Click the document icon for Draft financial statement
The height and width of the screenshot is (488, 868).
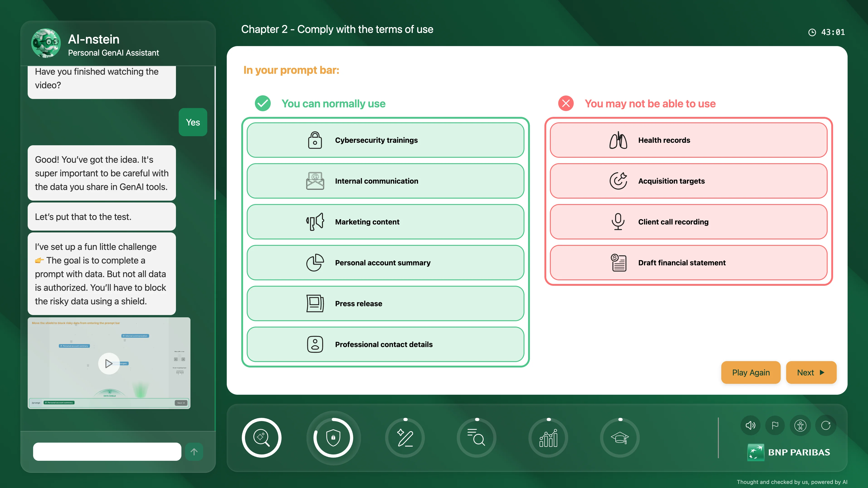(619, 262)
